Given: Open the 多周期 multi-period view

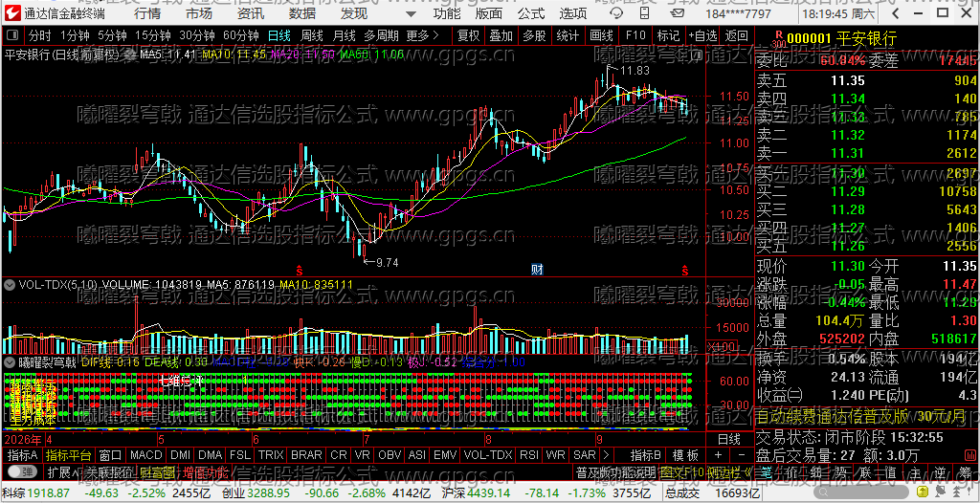Looking at the screenshot, I should tap(381, 35).
